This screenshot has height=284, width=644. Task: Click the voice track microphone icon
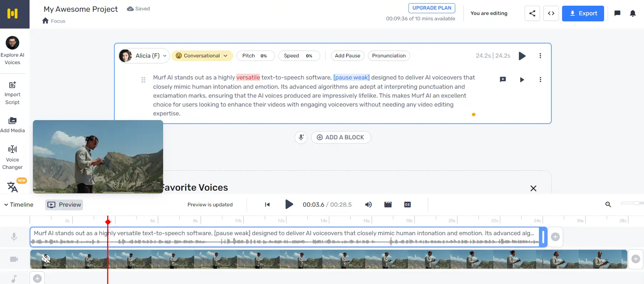(14, 237)
